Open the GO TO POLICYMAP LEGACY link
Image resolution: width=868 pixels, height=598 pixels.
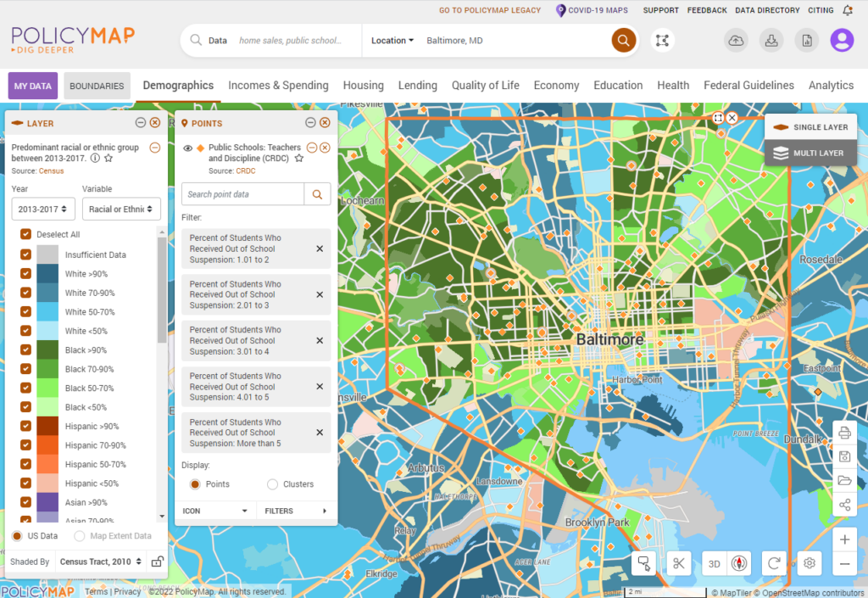pyautogui.click(x=490, y=10)
